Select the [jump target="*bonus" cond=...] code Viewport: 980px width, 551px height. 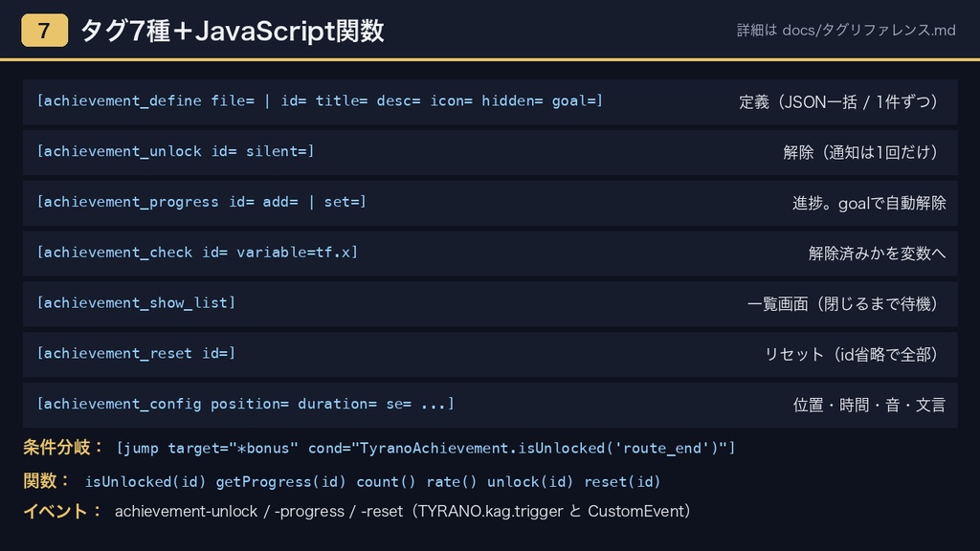click(x=426, y=449)
